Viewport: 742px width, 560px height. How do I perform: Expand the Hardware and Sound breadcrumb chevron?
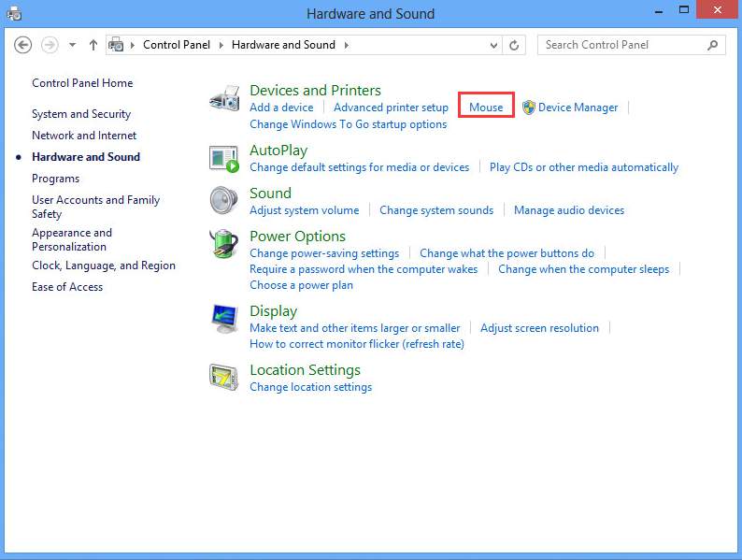(x=346, y=45)
